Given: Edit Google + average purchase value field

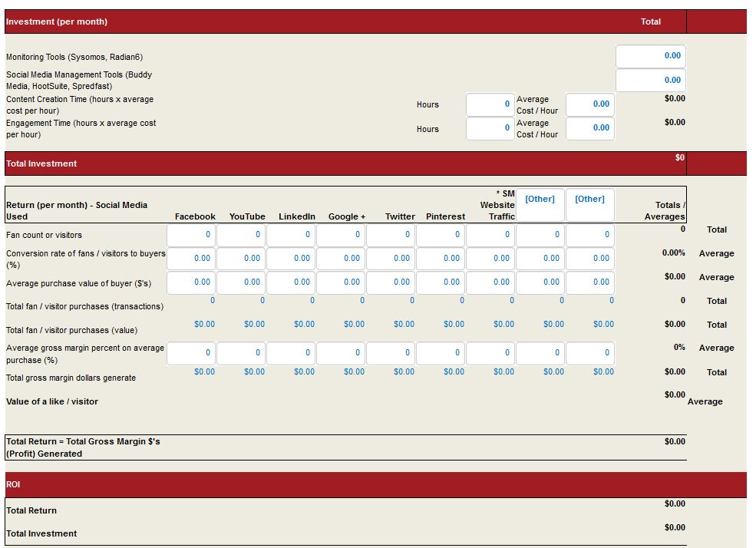Looking at the screenshot, I should point(341,282).
